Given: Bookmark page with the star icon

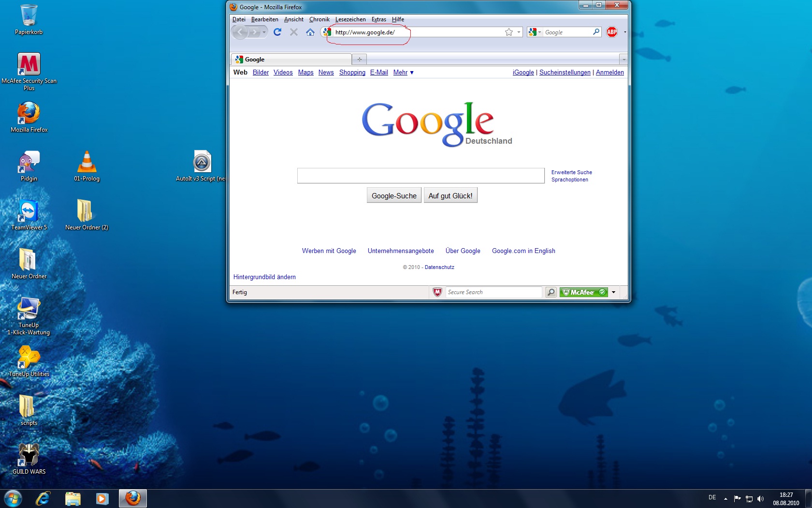Looking at the screenshot, I should 508,32.
